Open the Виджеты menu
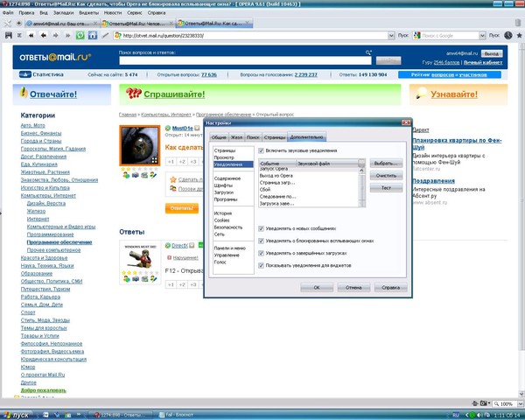This screenshot has height=420, width=525. (88, 13)
